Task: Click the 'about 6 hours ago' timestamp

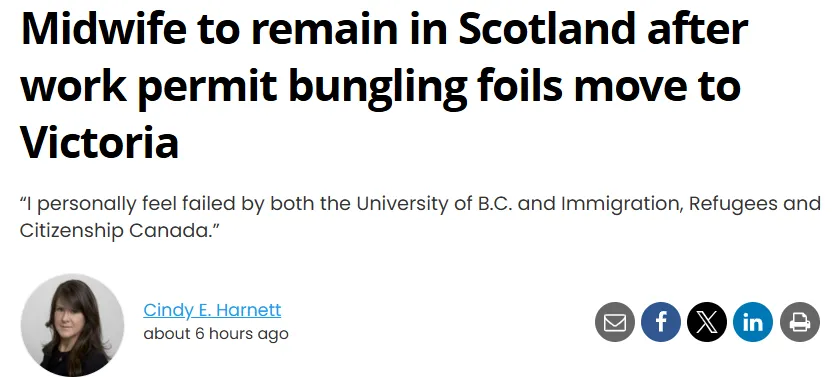Action: pos(216,333)
